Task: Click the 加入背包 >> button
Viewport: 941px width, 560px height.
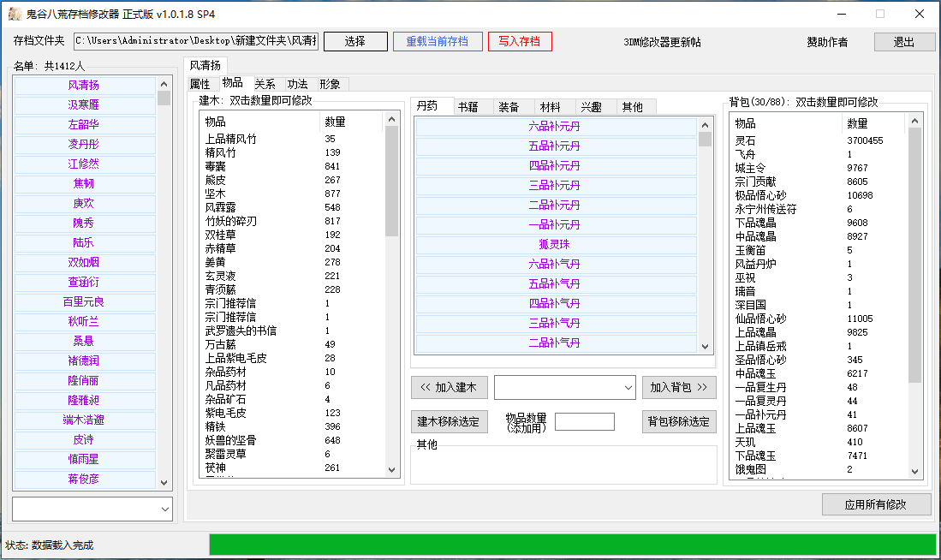Action: (679, 388)
